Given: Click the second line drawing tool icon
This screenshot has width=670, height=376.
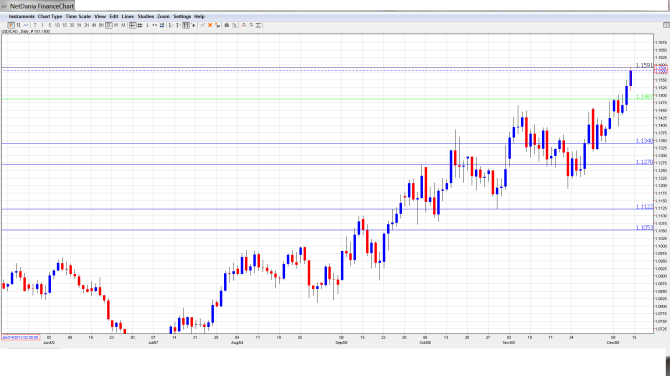Looking at the screenshot, I should 178,25.
